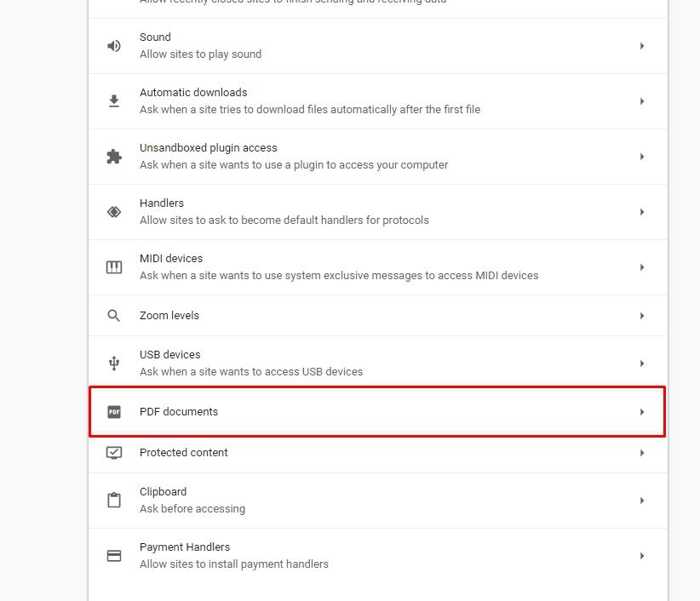Click the Payment Handlers card icon
This screenshot has height=601, width=700.
(x=114, y=556)
